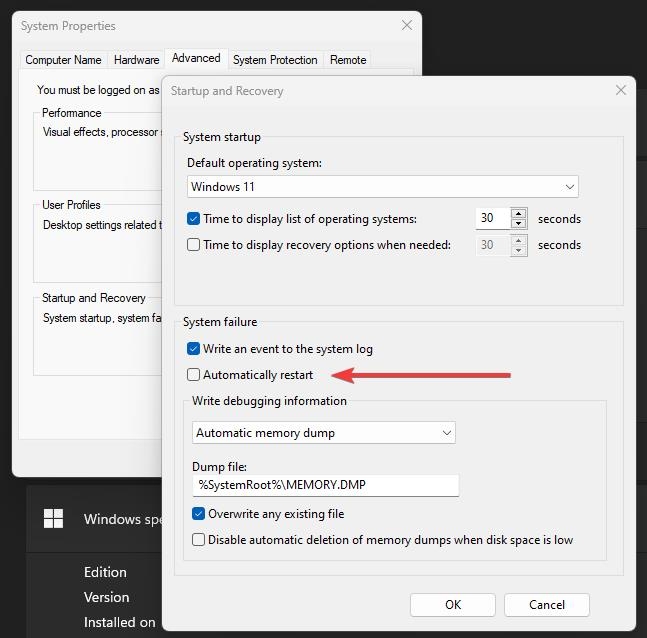Click the Windows logo icon beside Windows specifications
The width and height of the screenshot is (647, 638).
coord(54,518)
